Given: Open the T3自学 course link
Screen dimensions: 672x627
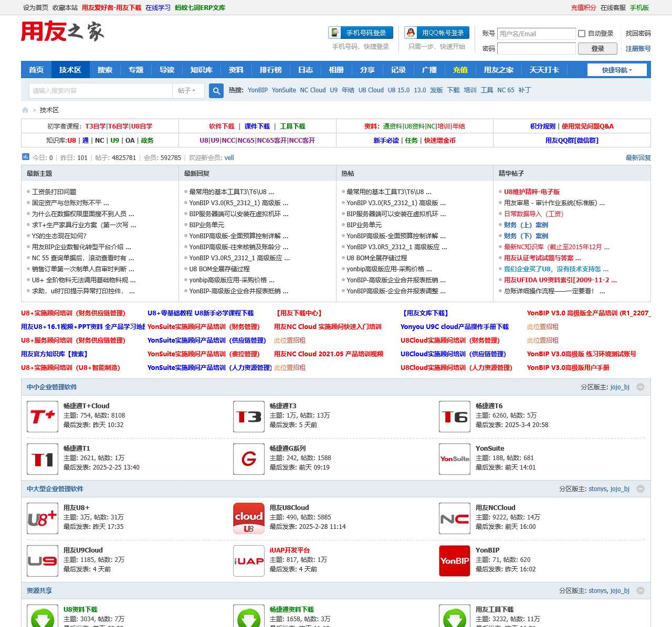Looking at the screenshot, I should point(96,126).
